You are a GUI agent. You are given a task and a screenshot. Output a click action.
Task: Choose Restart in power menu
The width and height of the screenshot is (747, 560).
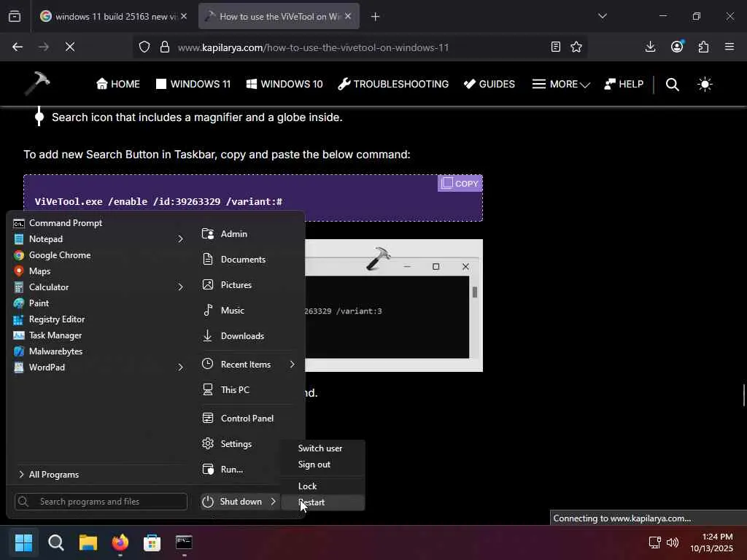(323, 502)
